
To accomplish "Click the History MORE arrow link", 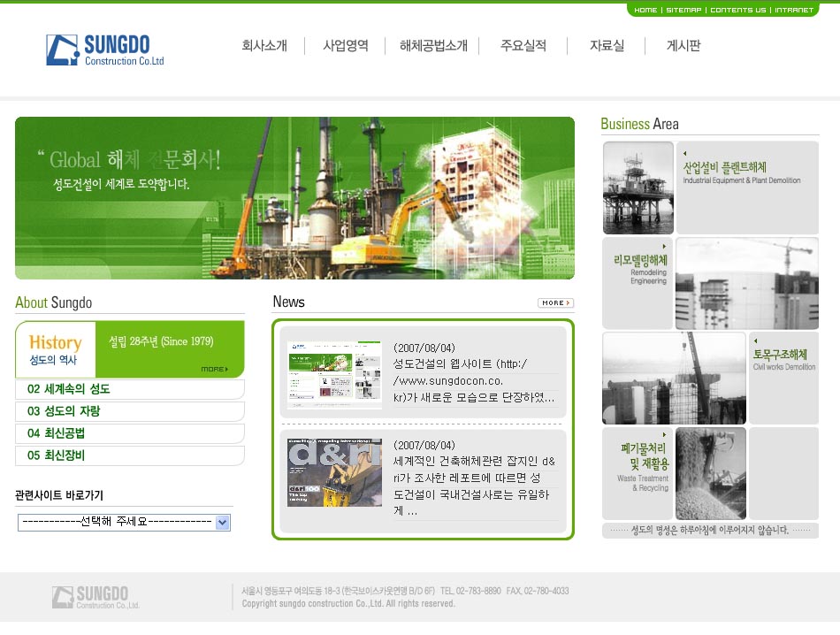I will click(214, 369).
